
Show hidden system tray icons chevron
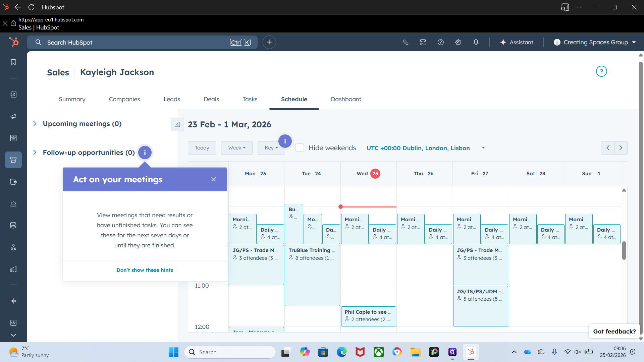point(514,352)
